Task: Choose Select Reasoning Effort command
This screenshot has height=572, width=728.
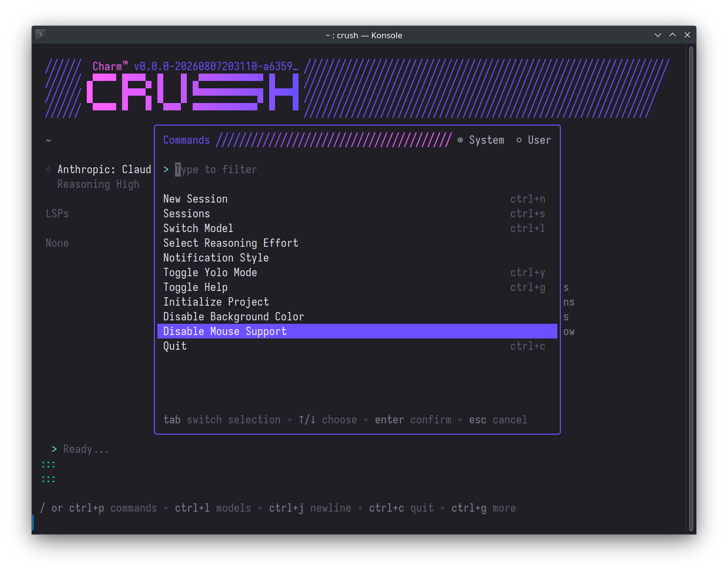Action: (357, 243)
